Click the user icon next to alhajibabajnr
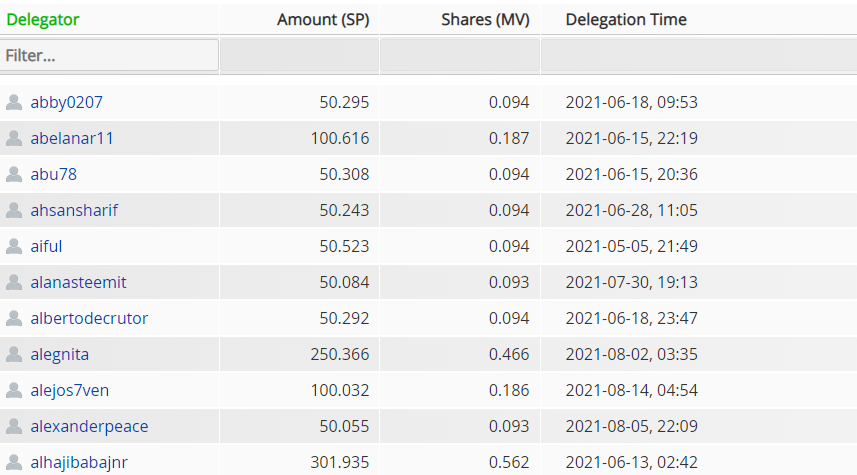Image resolution: width=857 pixels, height=475 pixels. pyautogui.click(x=14, y=462)
